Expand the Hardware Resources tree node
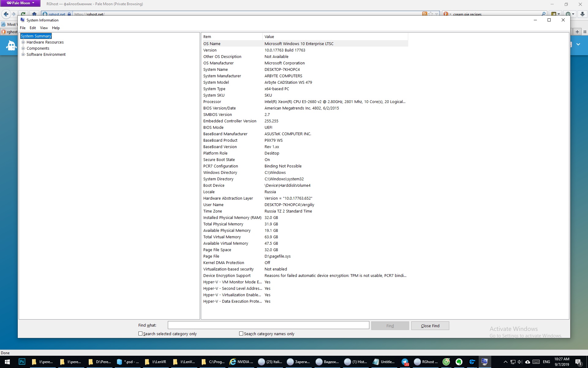 click(23, 42)
